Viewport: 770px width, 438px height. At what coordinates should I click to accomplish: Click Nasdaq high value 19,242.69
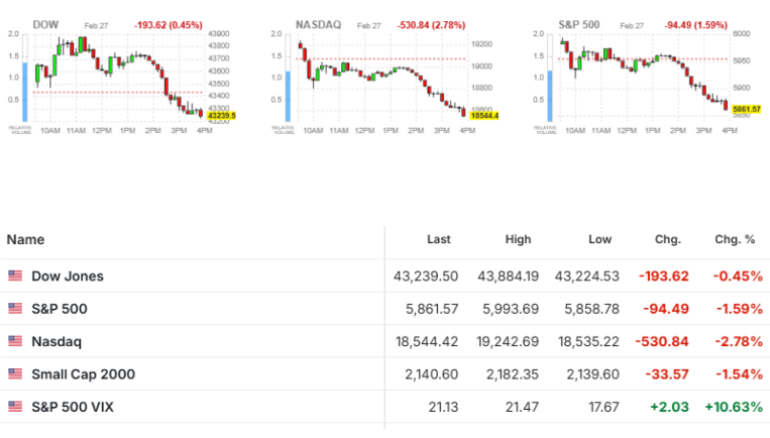point(507,342)
